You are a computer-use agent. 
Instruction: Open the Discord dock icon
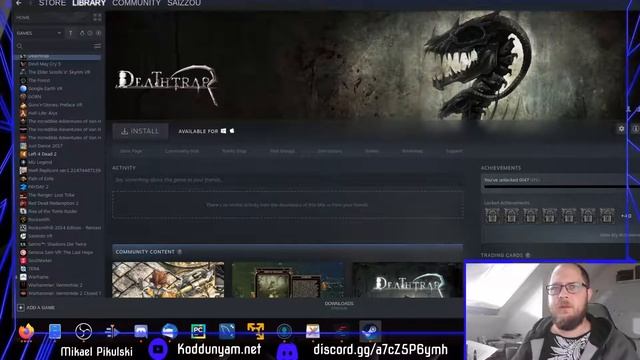click(x=141, y=331)
